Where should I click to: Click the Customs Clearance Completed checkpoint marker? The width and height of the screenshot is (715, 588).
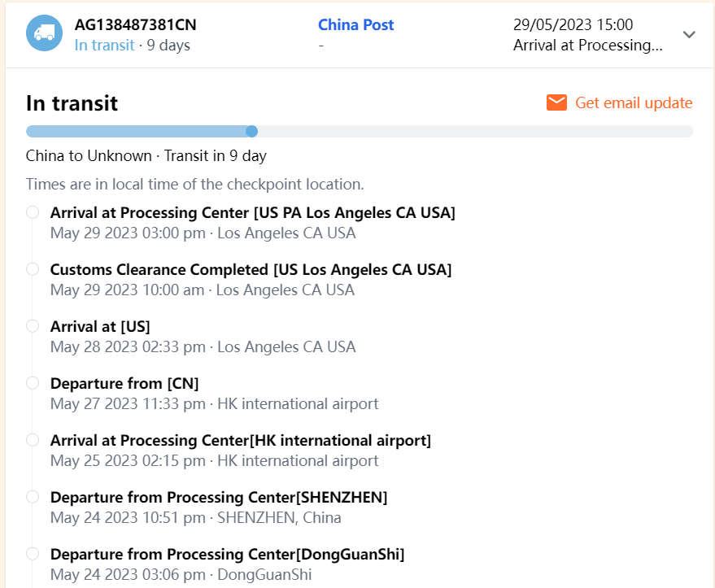[33, 269]
